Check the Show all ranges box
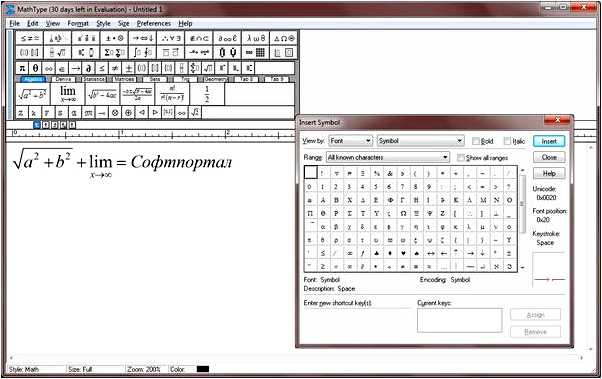Viewport: 602px width, 379px height. 461,157
